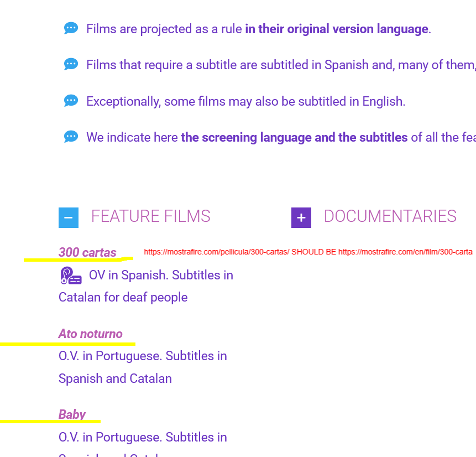Viewport: 476px width, 457px height.
Task: Click the red URL correction annotation
Action: point(308,252)
